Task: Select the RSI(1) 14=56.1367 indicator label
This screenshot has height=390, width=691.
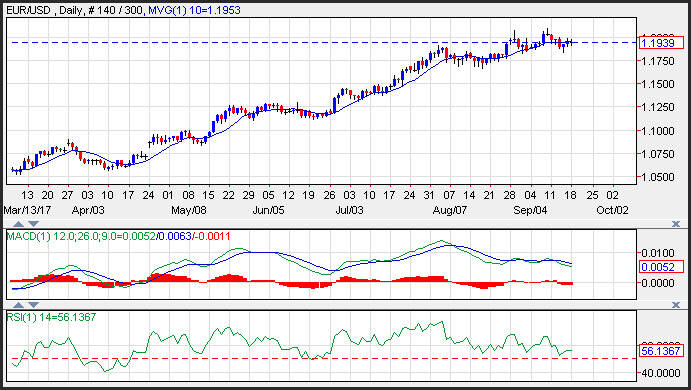Action: tap(51, 317)
